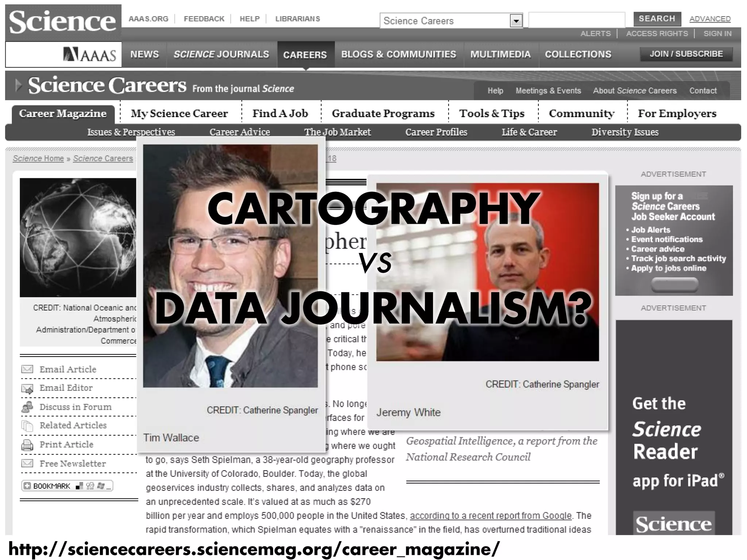This screenshot has height=560, width=747.
Task: Switch to the Graduate Programs tab
Action: coord(383,114)
